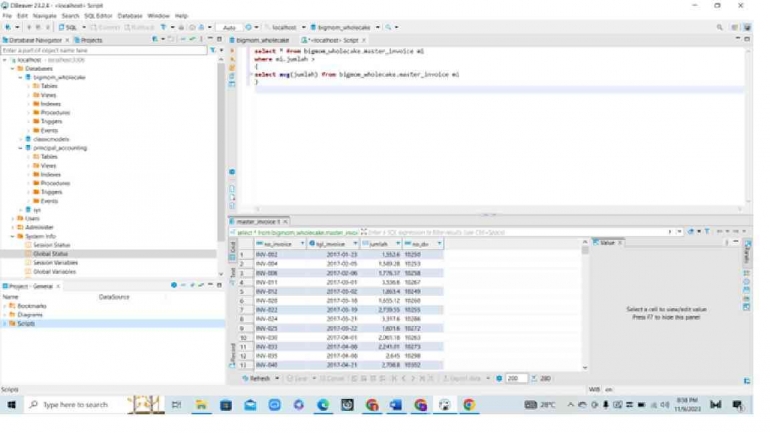770x433 pixels.
Task: Close the Database Navigator tab
Action: click(67, 40)
